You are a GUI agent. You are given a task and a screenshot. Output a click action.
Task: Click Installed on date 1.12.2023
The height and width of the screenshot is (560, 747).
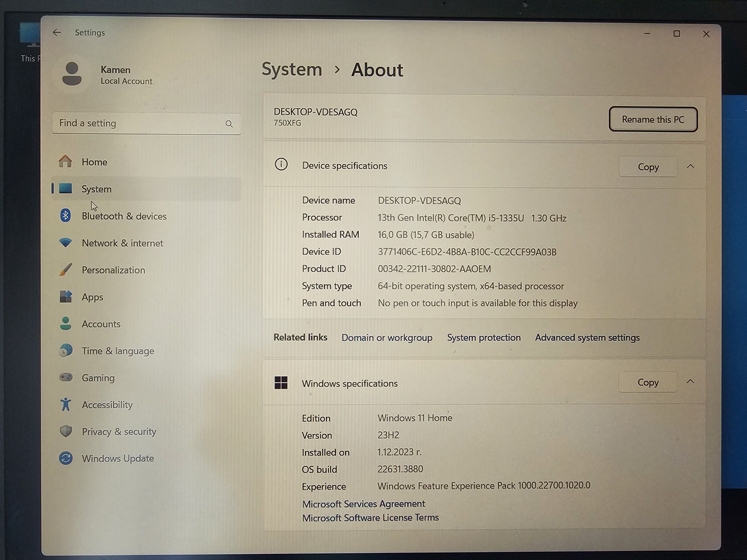tap(399, 452)
